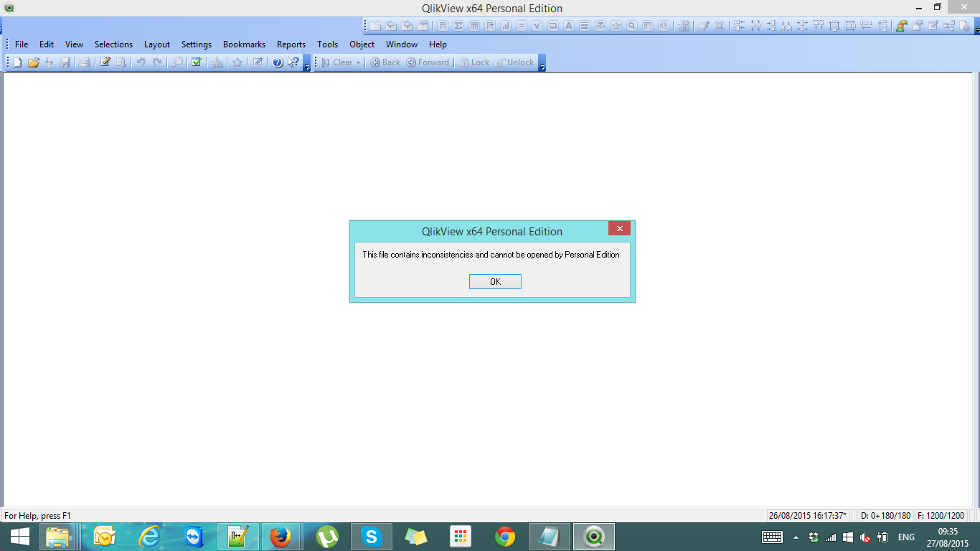Screen dimensions: 980x551
Task: Click the 'D: 0+180/180' status bar text
Action: [x=885, y=516]
